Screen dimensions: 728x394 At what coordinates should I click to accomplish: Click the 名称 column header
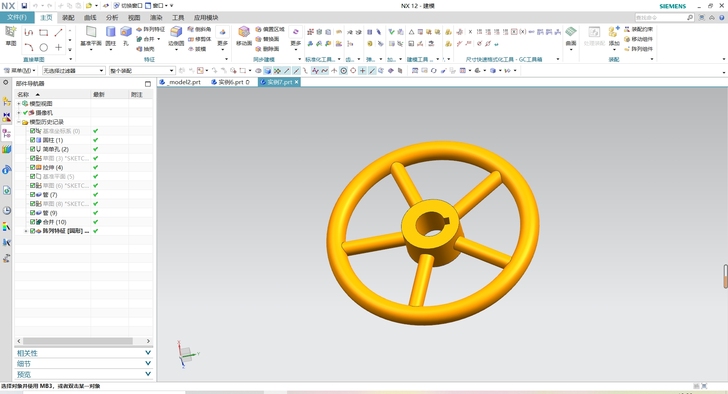(52, 94)
